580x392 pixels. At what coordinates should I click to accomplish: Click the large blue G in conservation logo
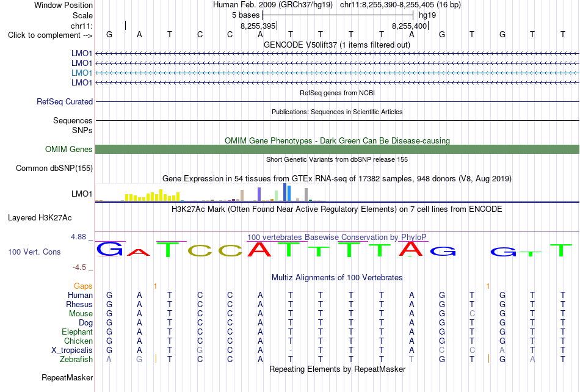coord(109,249)
